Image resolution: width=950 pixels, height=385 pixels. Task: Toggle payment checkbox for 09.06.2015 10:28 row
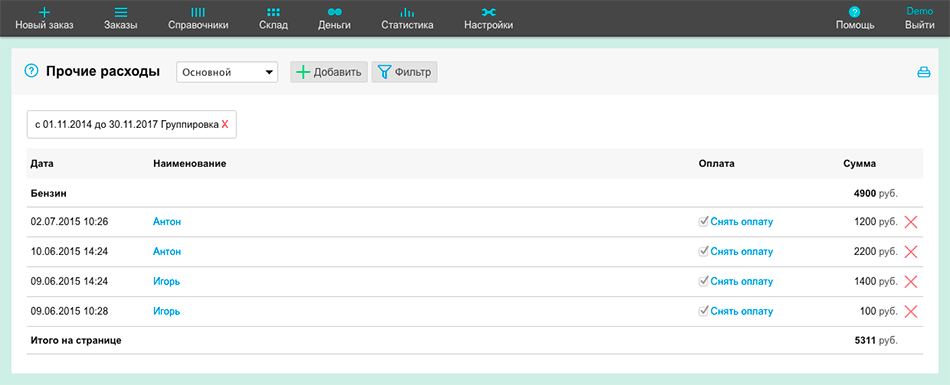(x=703, y=311)
